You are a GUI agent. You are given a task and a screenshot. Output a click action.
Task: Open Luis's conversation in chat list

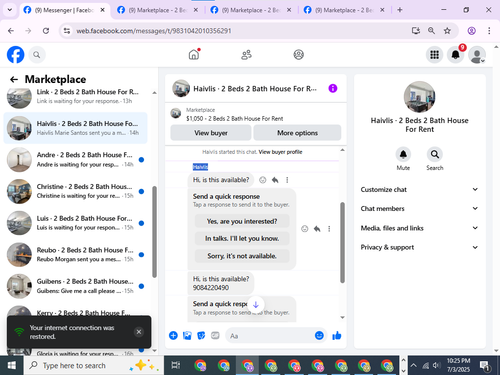[75, 223]
